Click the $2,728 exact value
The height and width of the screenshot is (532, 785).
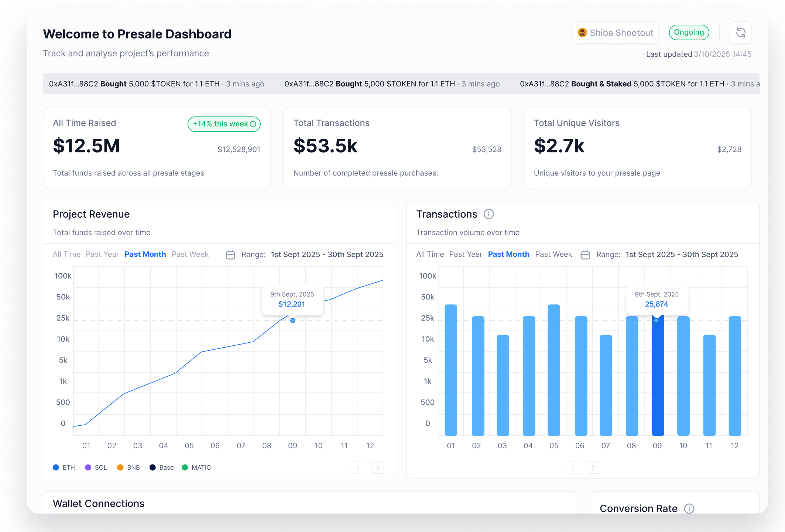tap(729, 149)
